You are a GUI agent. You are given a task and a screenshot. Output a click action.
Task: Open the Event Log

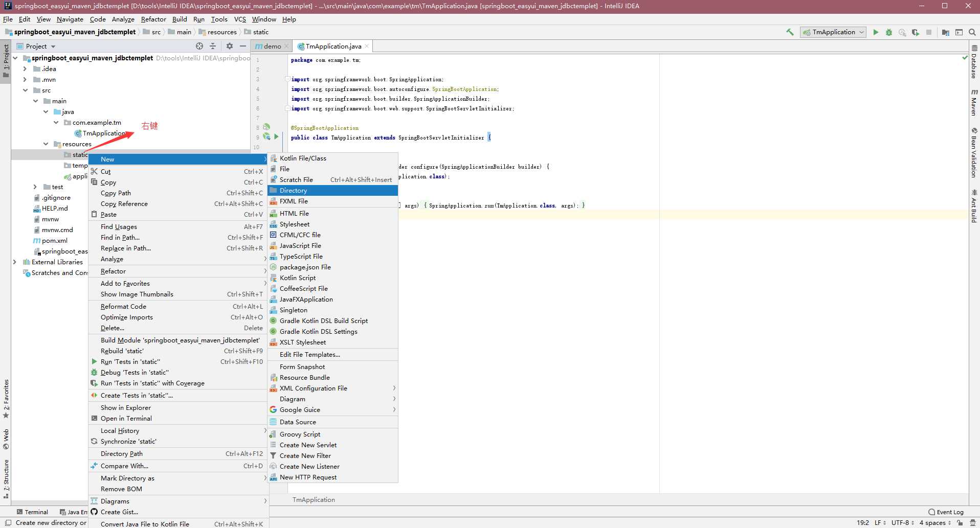(x=946, y=512)
